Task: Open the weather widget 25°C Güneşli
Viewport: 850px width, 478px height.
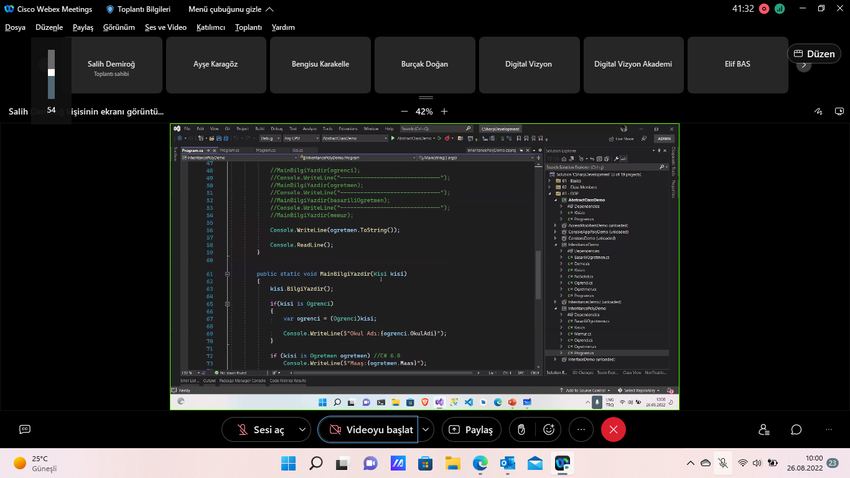Action: tap(35, 463)
